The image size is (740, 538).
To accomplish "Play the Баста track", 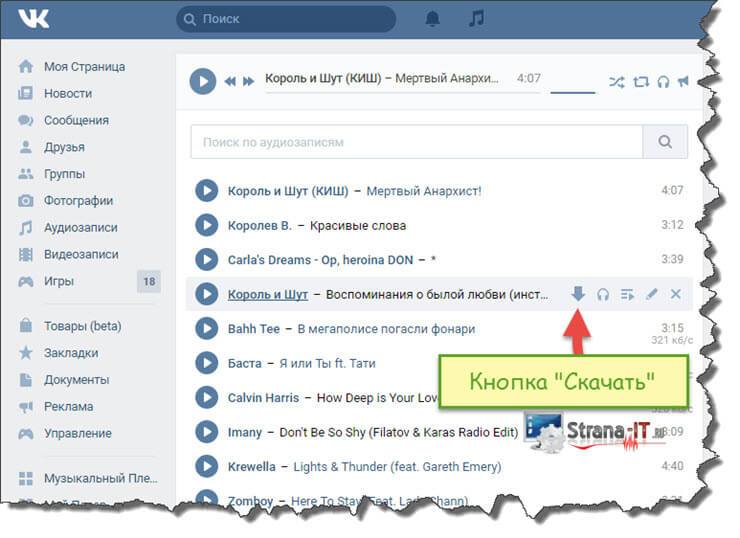I will [x=206, y=363].
